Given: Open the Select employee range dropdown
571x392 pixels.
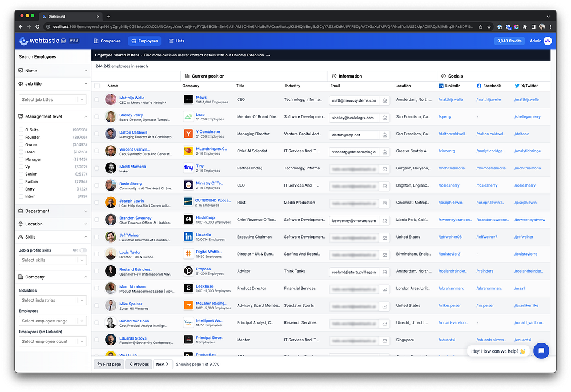Looking at the screenshot, I should [x=53, y=321].
